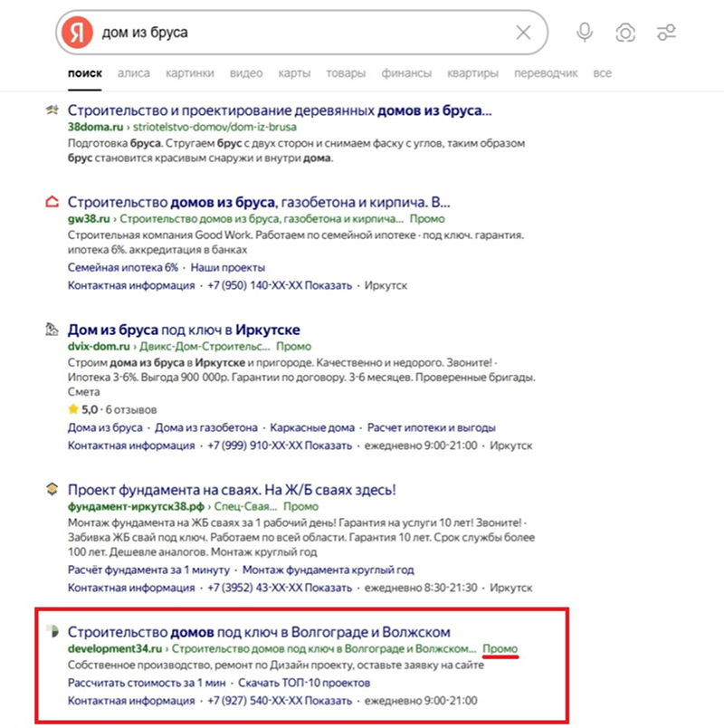Click the 'Промо' label on gw38.ru result
The width and height of the screenshot is (724, 728).
427,219
